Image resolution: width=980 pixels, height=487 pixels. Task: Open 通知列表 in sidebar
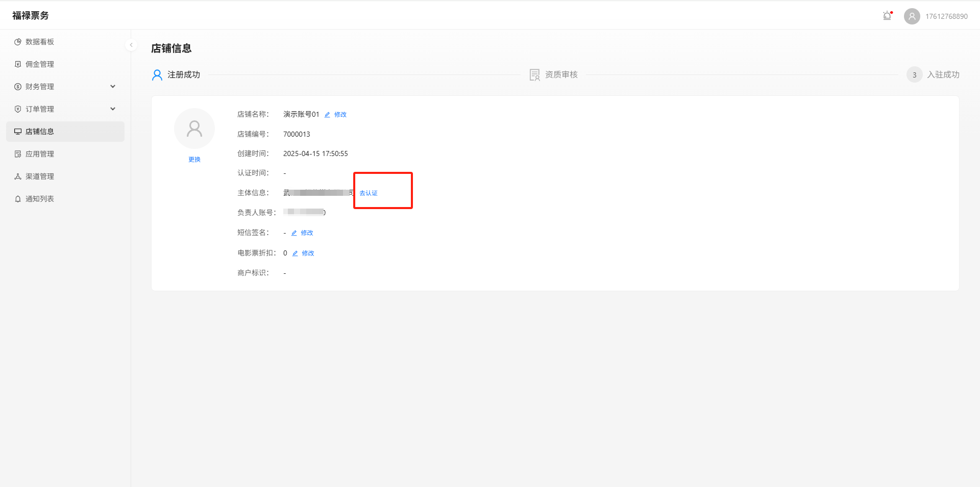40,199
